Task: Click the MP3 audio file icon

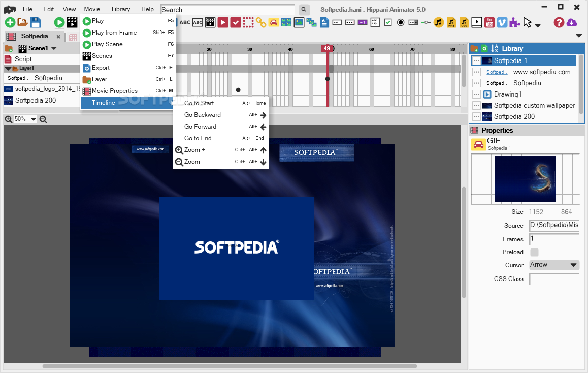Action: (x=451, y=22)
